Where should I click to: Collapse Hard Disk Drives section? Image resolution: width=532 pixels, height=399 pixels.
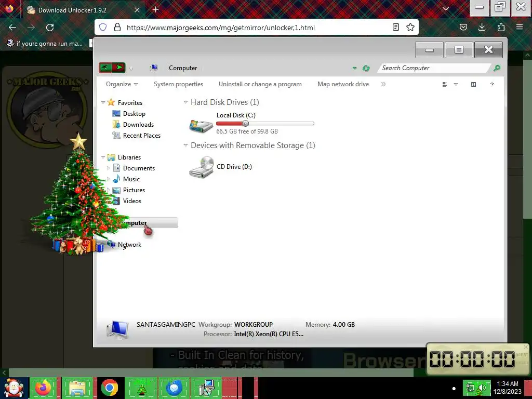pyautogui.click(x=185, y=102)
